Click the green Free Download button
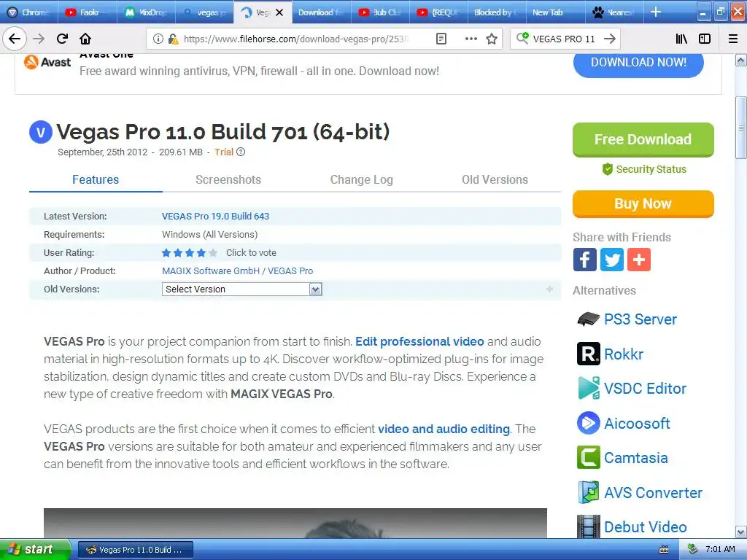Image resolution: width=747 pixels, height=560 pixels. pos(643,139)
